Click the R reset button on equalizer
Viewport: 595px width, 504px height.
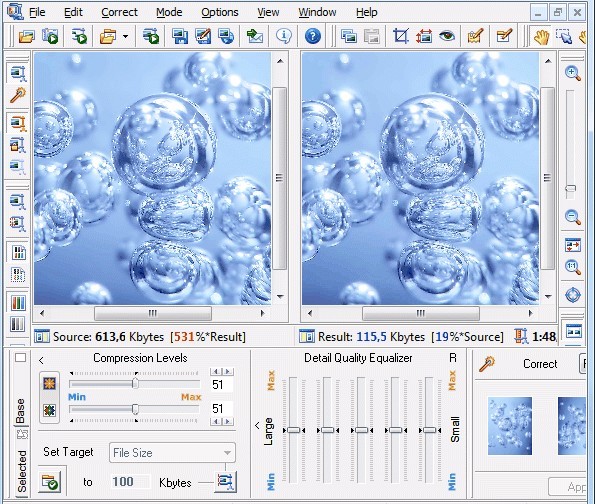tap(453, 358)
